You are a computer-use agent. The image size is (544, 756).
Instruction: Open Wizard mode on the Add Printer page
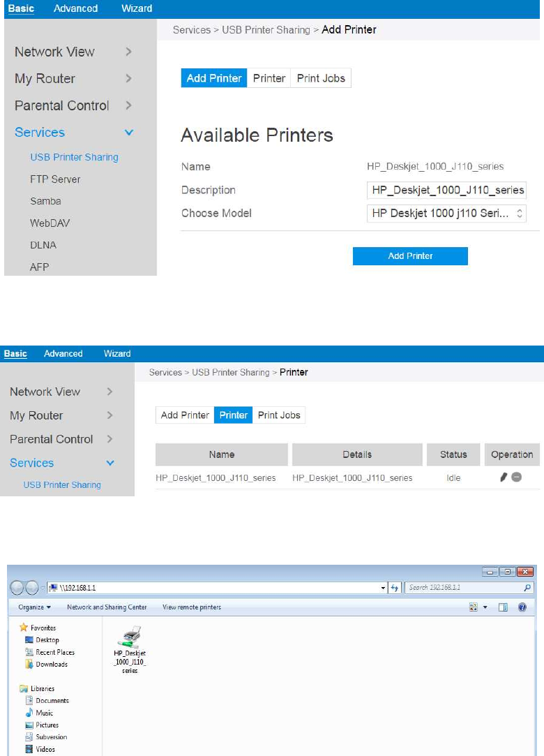[137, 8]
